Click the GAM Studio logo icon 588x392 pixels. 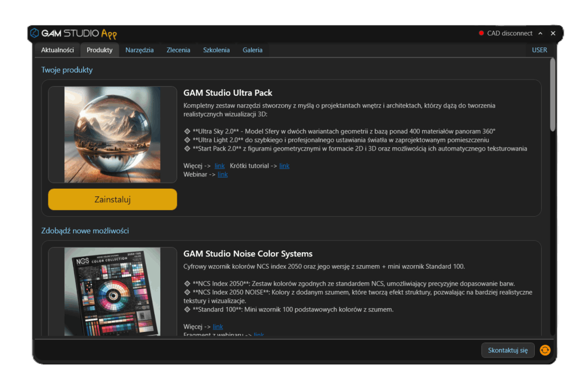[x=34, y=33]
